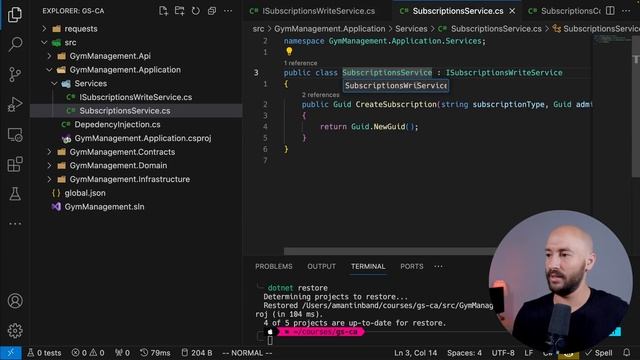This screenshot has height=360, width=640.
Task: Show additional activity bar views
Action: [15, 224]
